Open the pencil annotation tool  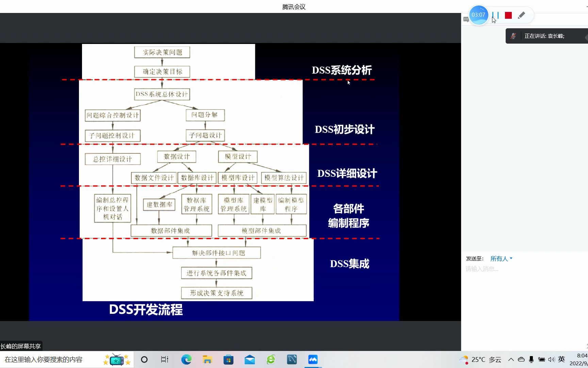pyautogui.click(x=521, y=15)
